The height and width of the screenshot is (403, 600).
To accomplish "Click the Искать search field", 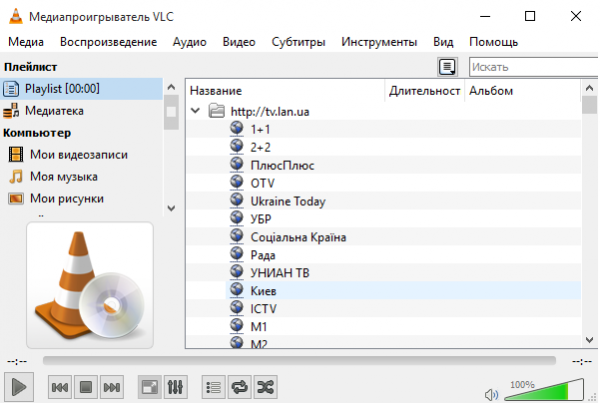I will 533,67.
